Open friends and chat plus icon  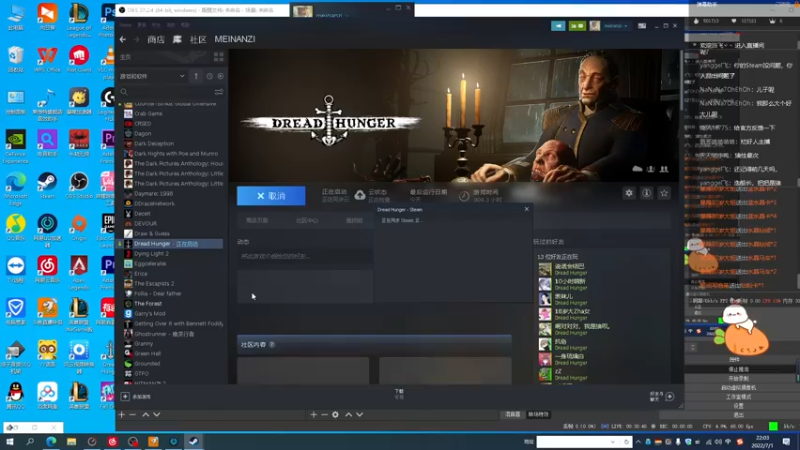670,396
